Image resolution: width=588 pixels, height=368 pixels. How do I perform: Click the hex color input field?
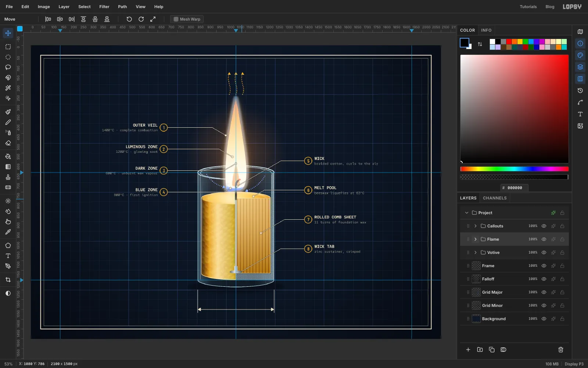(514, 188)
